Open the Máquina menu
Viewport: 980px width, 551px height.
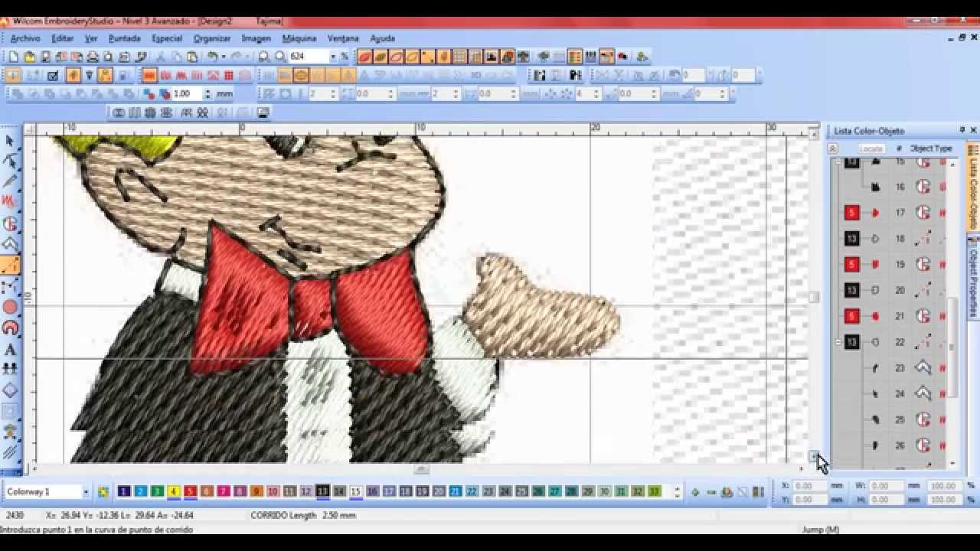299,38
